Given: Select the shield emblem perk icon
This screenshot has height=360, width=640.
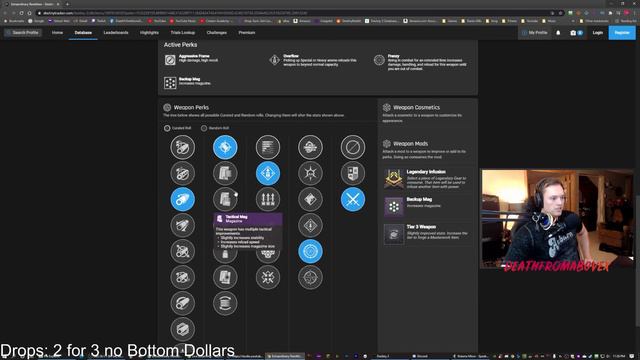Looking at the screenshot, I should 353,173.
